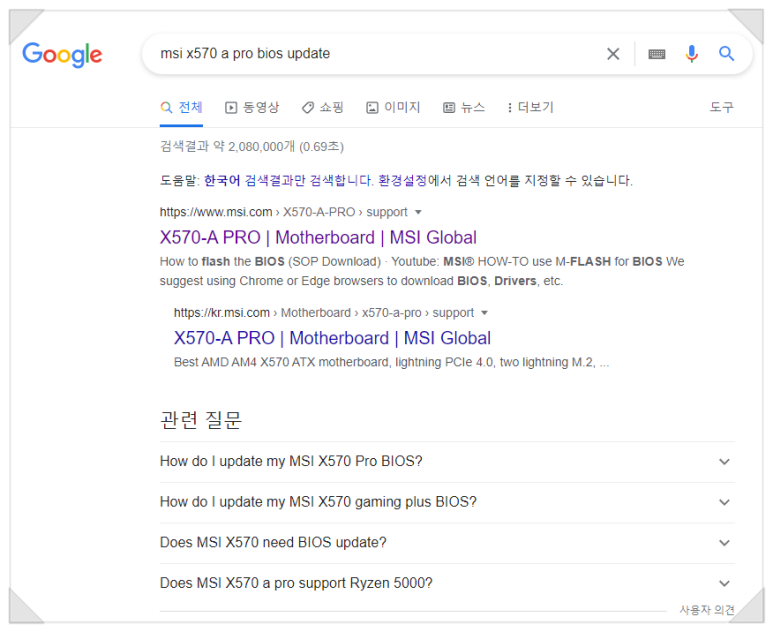Select the 전체 (All) tab
This screenshot has height=632, width=773.
click(181, 107)
